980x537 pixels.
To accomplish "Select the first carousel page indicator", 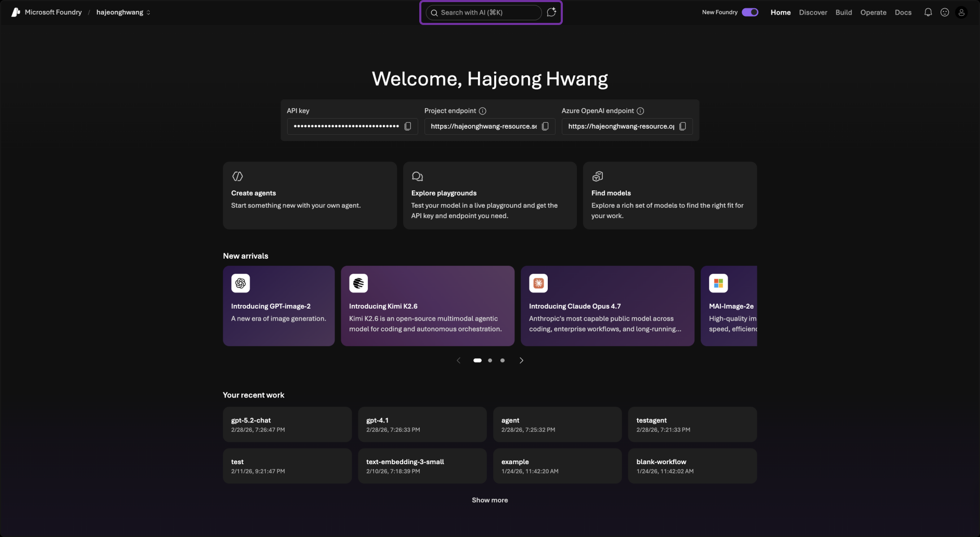I will pos(477,361).
